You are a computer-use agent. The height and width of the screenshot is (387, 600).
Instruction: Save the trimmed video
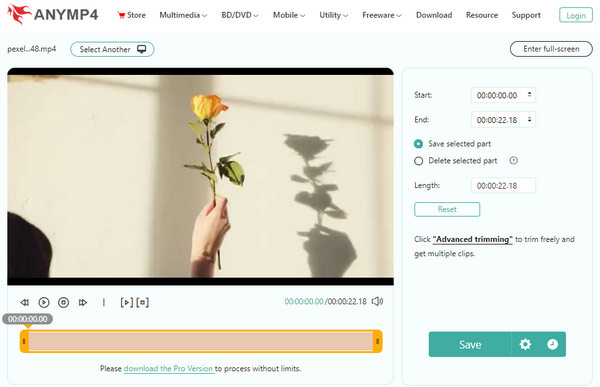(470, 345)
